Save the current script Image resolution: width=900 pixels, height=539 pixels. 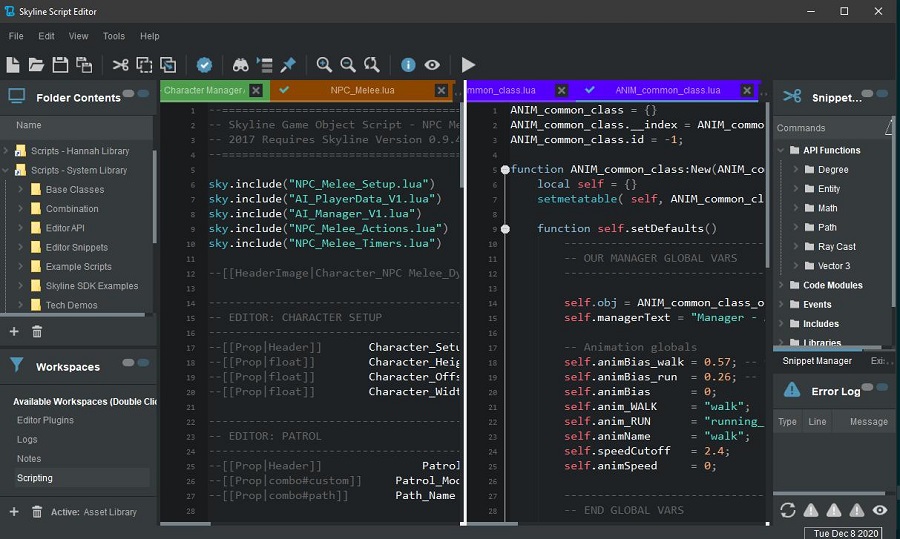[x=60, y=65]
